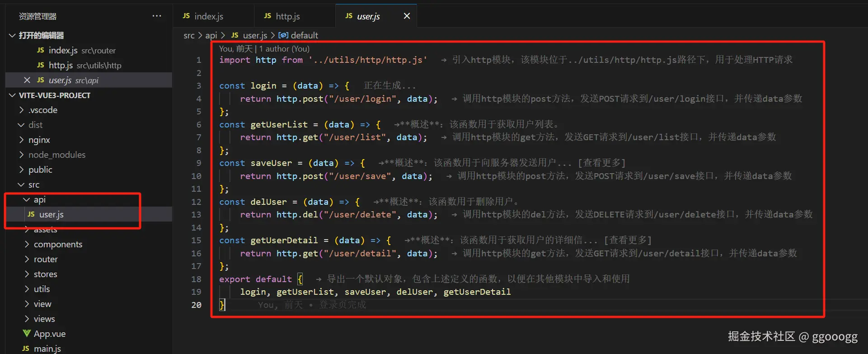Screen dimensions: 868x354
Task: Place cursor on 'export default' line
Action: [255, 279]
